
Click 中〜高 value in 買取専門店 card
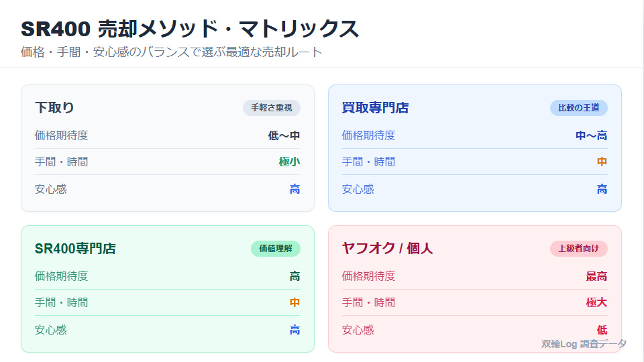591,135
